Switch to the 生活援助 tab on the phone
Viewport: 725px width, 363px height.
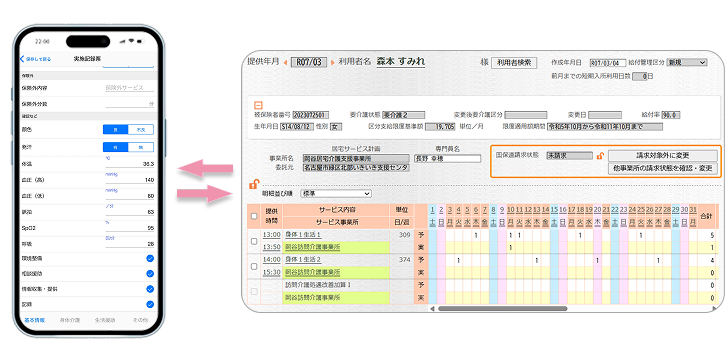coord(105,320)
